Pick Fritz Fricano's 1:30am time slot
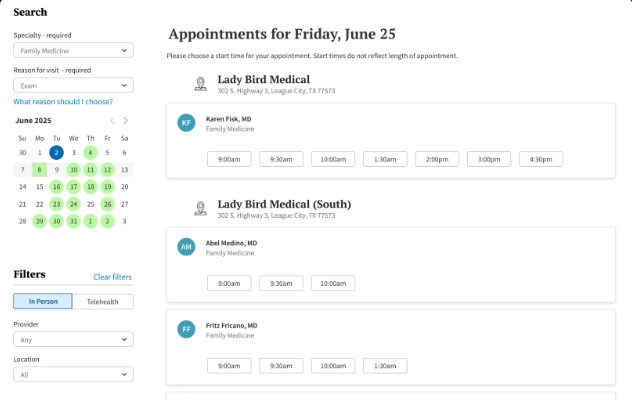The width and height of the screenshot is (632, 404). 385,365
